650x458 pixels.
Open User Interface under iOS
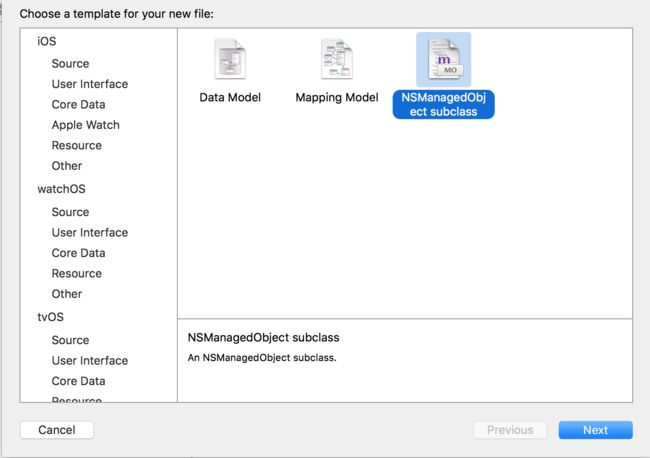tap(90, 84)
